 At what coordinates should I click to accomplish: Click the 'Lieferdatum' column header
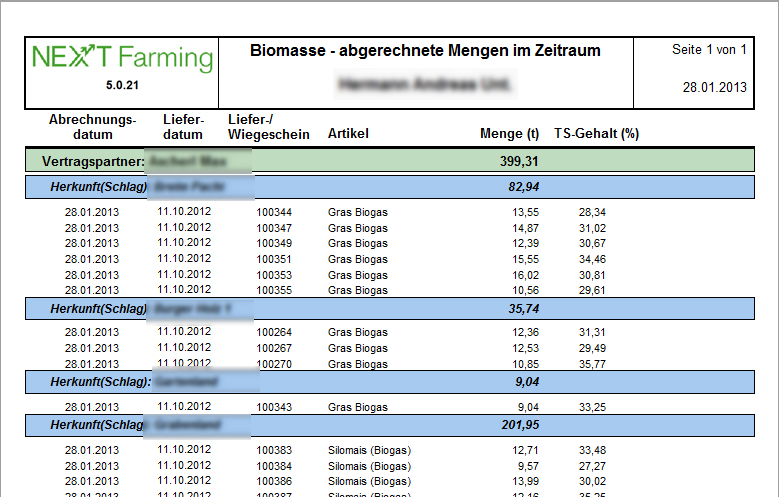tap(183, 126)
